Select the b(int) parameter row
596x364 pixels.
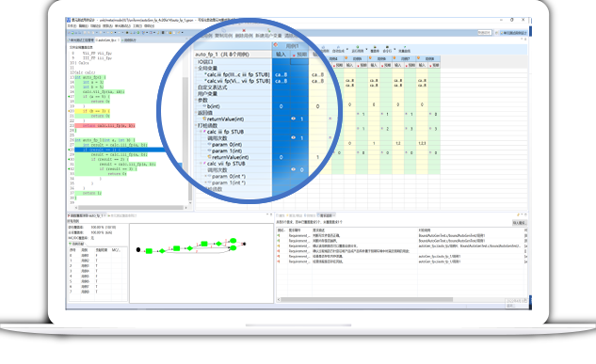233,106
